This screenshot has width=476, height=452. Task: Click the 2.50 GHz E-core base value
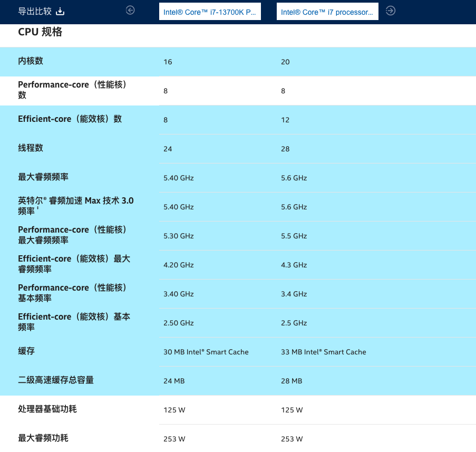pyautogui.click(x=179, y=323)
